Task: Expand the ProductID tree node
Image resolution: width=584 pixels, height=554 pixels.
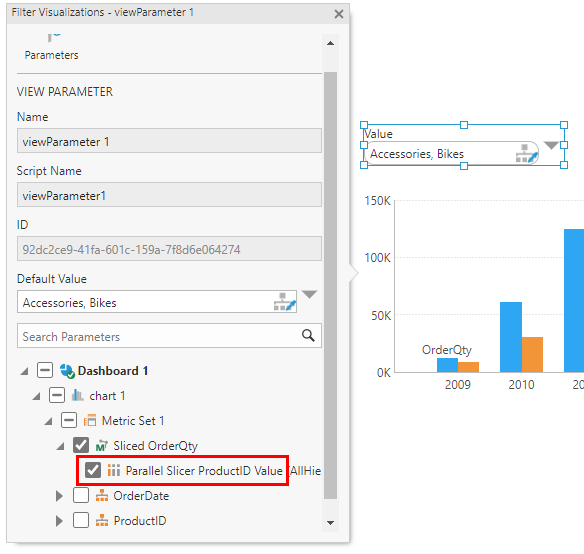Action: [59, 521]
